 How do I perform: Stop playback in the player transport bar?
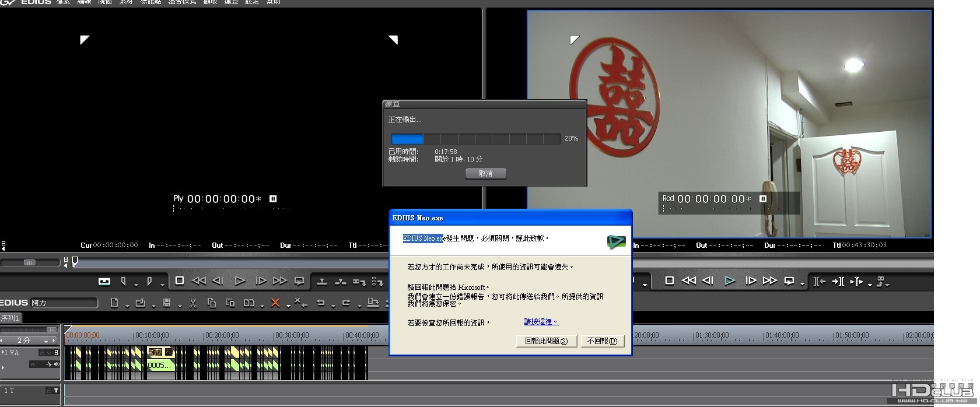[180, 281]
